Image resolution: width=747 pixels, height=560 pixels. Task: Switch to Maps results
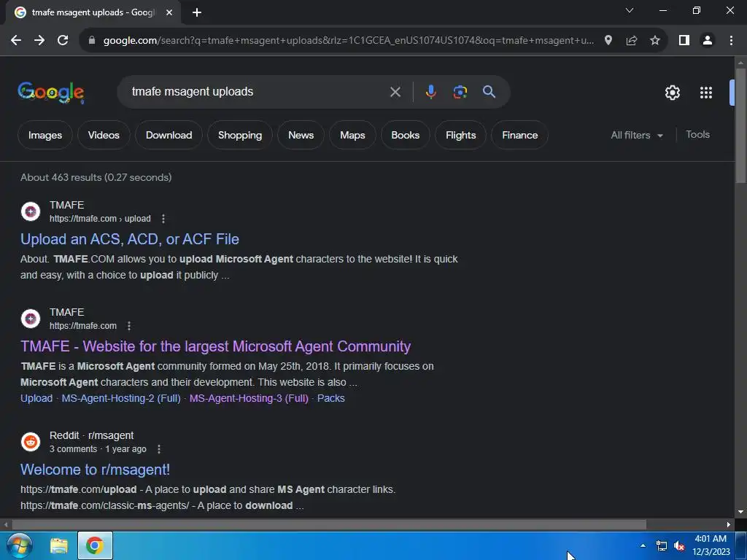(x=352, y=135)
